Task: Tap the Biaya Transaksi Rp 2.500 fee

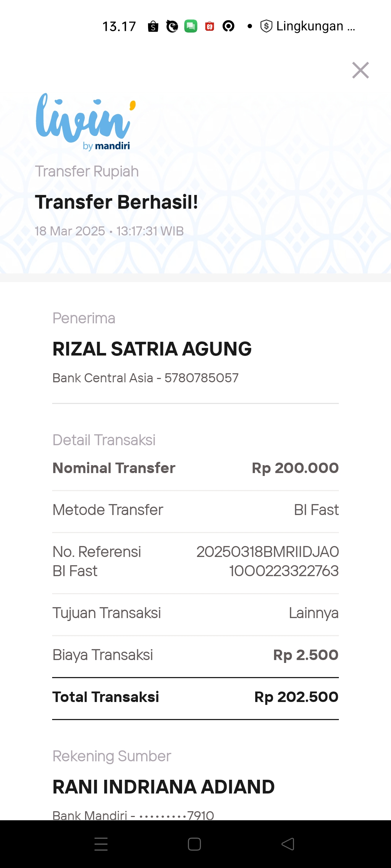Action: (306, 655)
